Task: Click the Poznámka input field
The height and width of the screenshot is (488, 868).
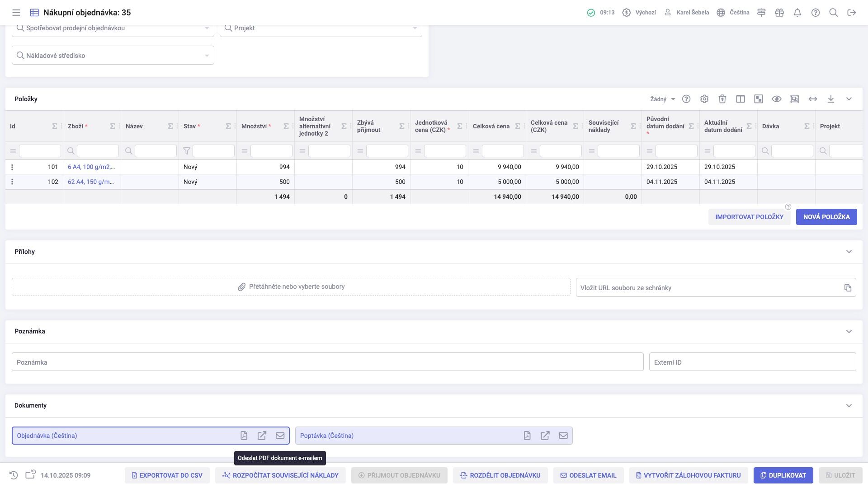Action: 327,362
